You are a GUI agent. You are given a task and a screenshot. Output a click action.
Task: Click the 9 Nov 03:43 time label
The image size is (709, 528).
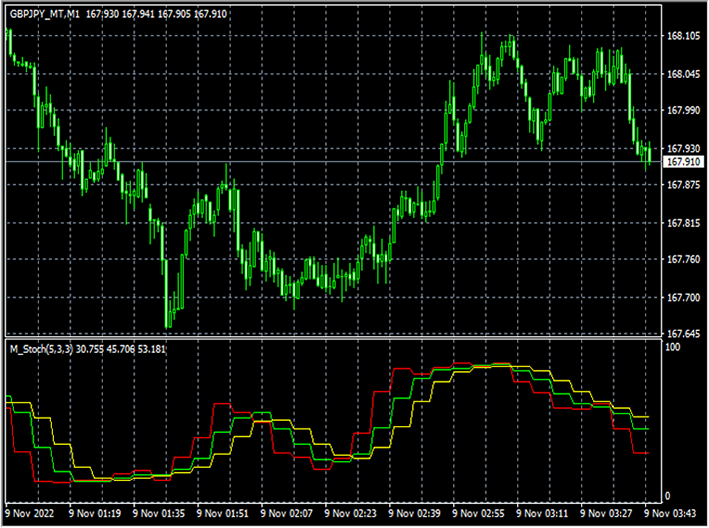point(670,514)
